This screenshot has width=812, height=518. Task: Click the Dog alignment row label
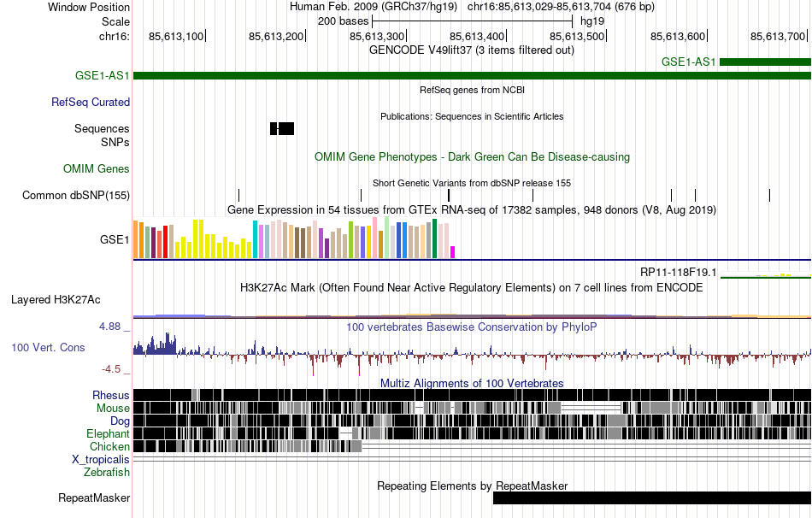(120, 421)
